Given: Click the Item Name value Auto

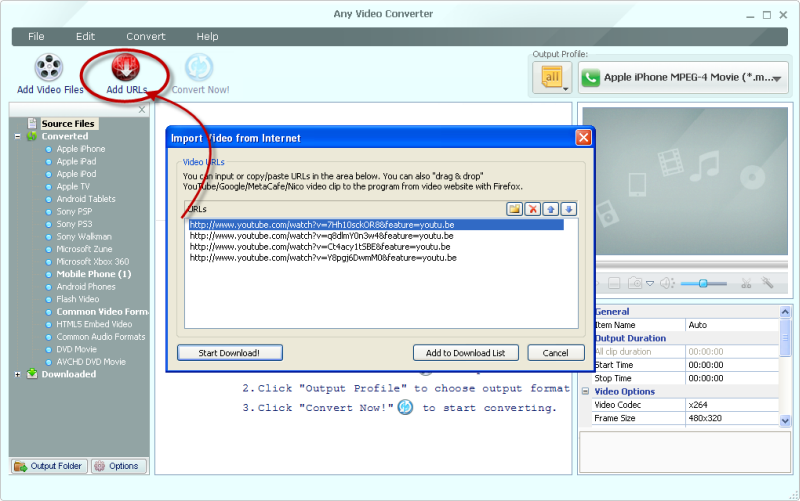Looking at the screenshot, I should click(x=732, y=325).
